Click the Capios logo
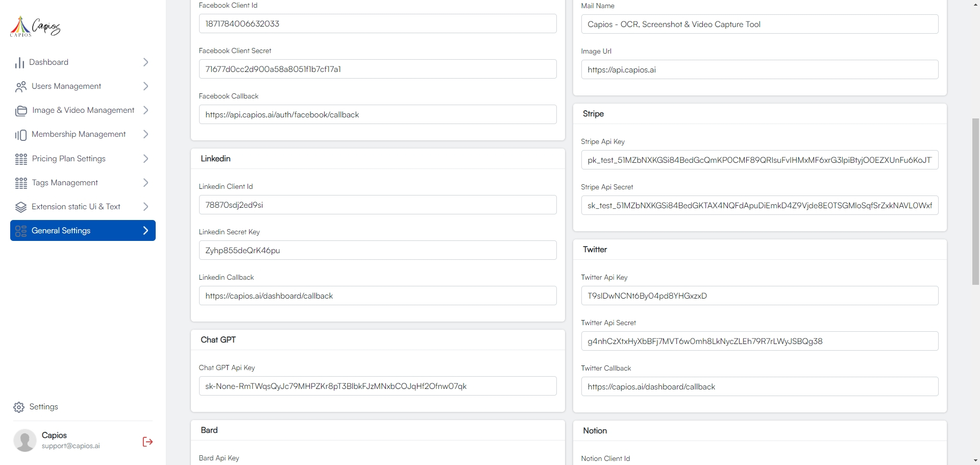Image resolution: width=980 pixels, height=465 pixels. [35, 27]
